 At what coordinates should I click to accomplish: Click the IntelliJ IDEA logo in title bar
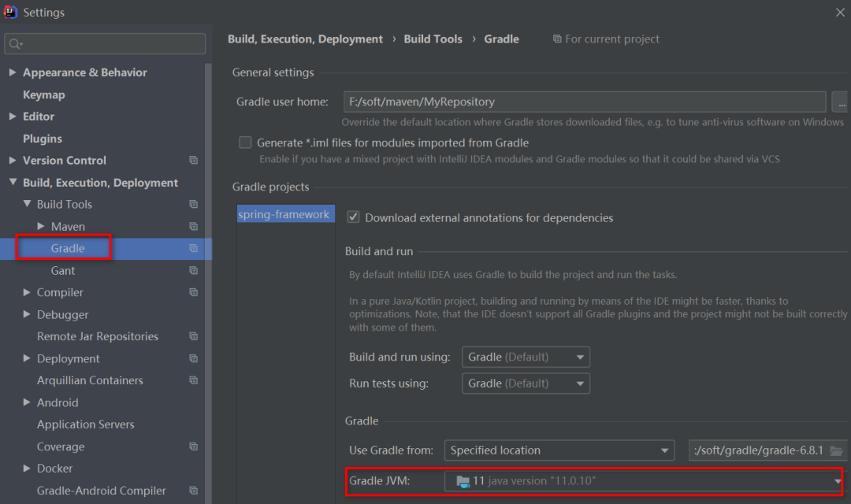pyautogui.click(x=9, y=11)
